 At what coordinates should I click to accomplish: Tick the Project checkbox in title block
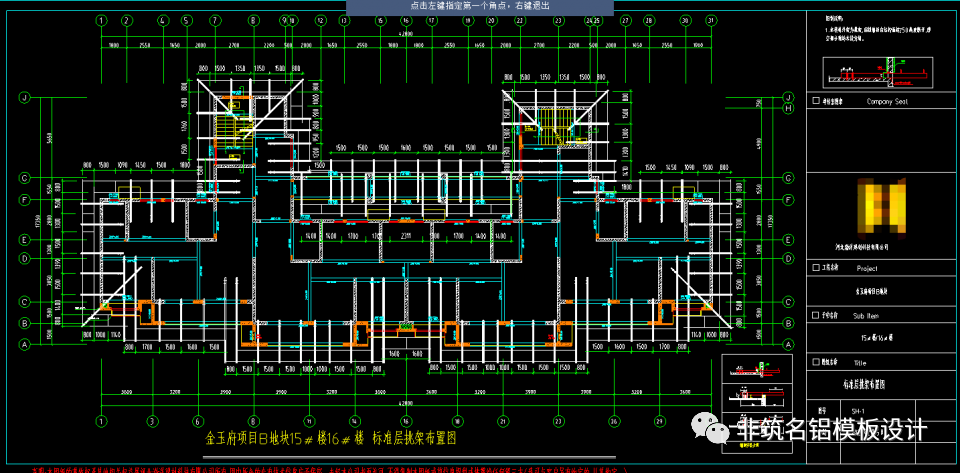814,268
